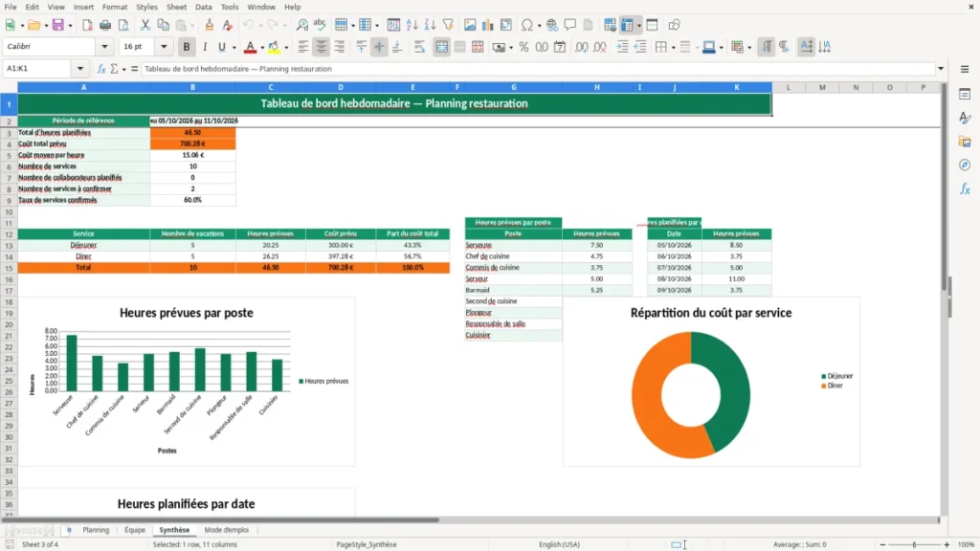Expand the Calibri font name dropdown
Screen dimensions: 980x551
tap(104, 47)
